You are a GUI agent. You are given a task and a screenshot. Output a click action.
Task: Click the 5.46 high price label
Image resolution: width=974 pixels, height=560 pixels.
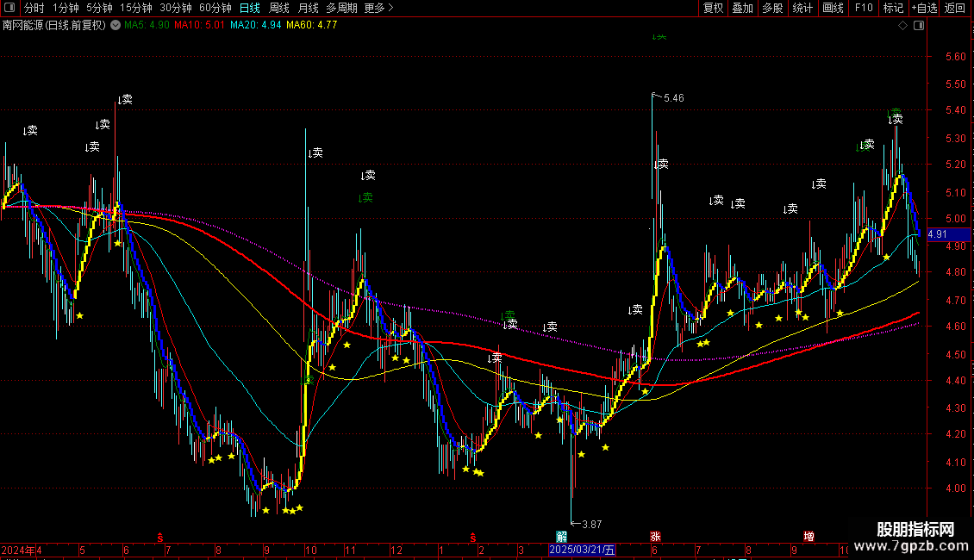click(673, 98)
